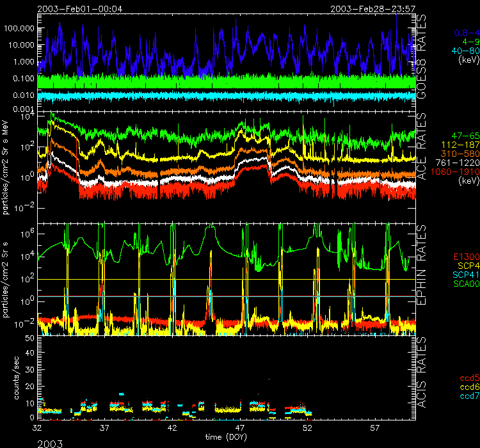Viewport: 480px width, 448px height.
Task: Click the start date label 2003-Feb01-00:04
Action: pos(80,8)
